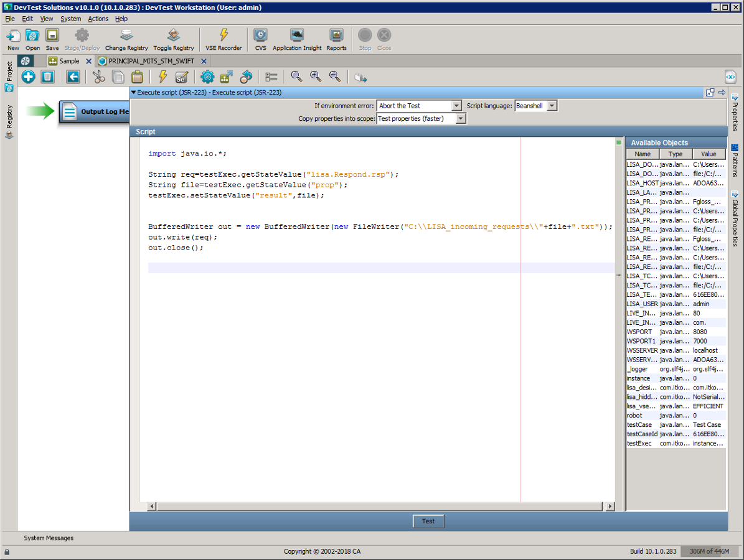Open the Properties side panel
This screenshot has height=560, width=744.
(x=735, y=112)
